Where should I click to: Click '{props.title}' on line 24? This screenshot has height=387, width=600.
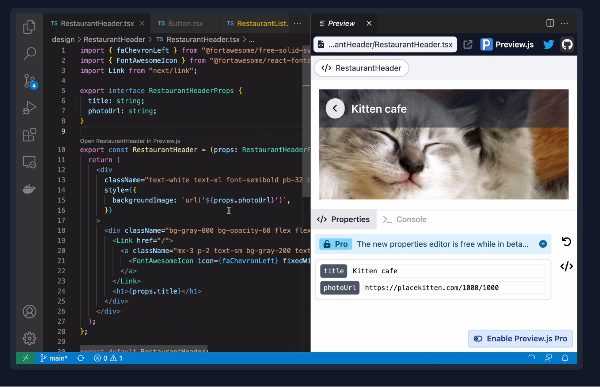[155, 291]
